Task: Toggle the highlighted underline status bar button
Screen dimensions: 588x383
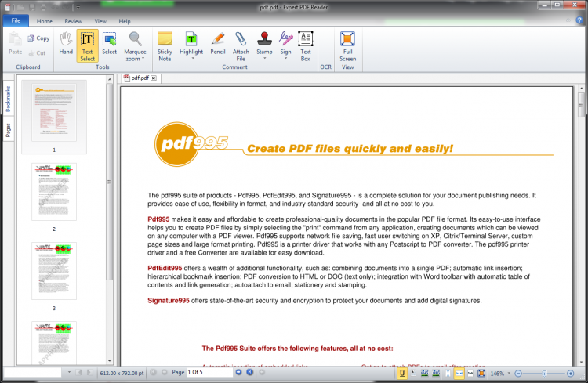Action: pos(402,374)
